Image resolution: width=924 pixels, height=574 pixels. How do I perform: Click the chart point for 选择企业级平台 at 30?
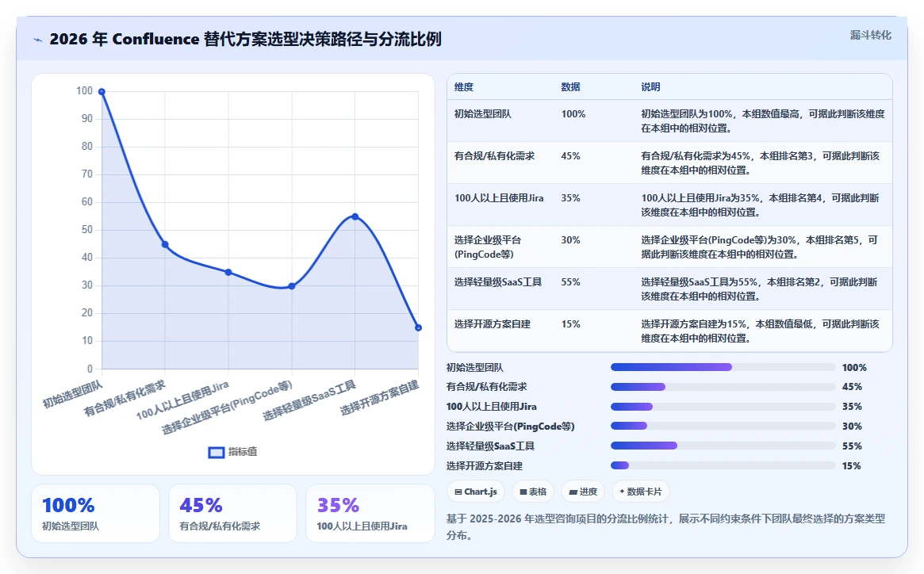tap(292, 286)
